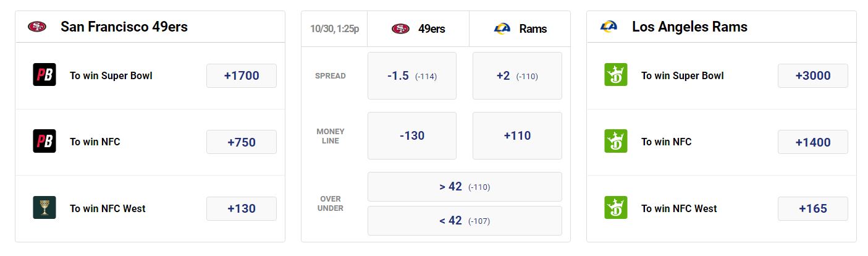Select the over 42 total bet

click(x=465, y=187)
